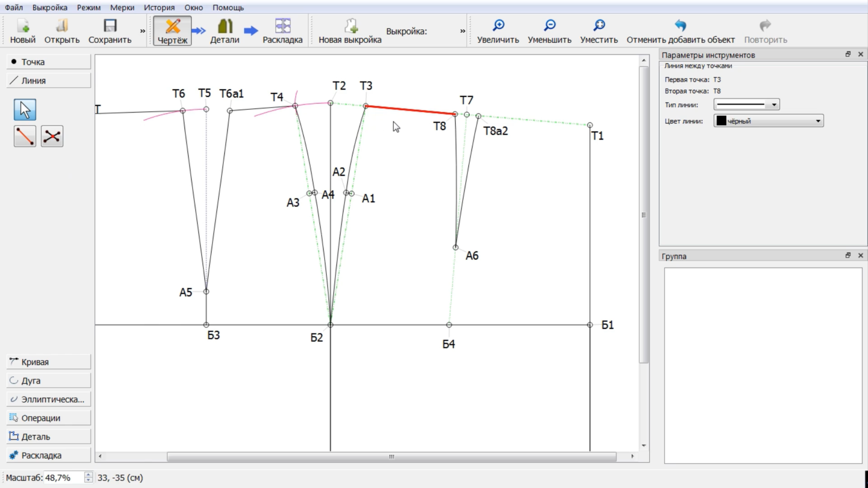Increase scale with stepper up arrow
The image size is (868, 488).
pos(88,475)
